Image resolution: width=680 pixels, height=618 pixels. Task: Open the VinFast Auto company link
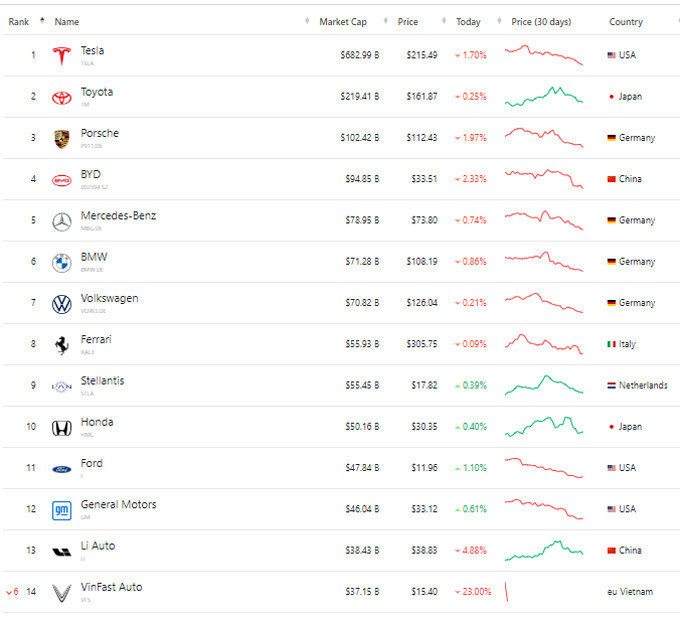(x=111, y=587)
